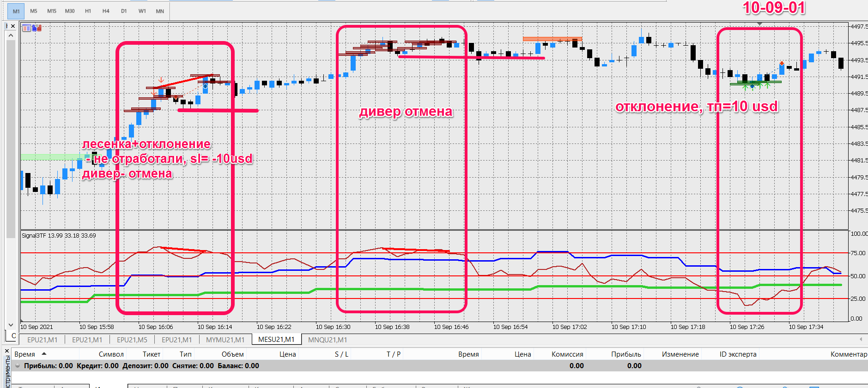
Task: Sort by the Комиссия column header
Action: pyautogui.click(x=567, y=354)
